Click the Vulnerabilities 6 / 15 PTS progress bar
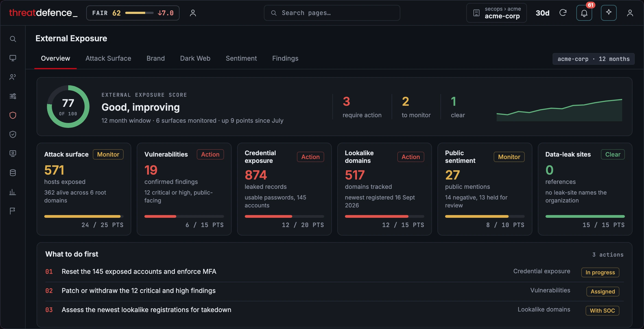The height and width of the screenshot is (329, 644). click(x=184, y=216)
